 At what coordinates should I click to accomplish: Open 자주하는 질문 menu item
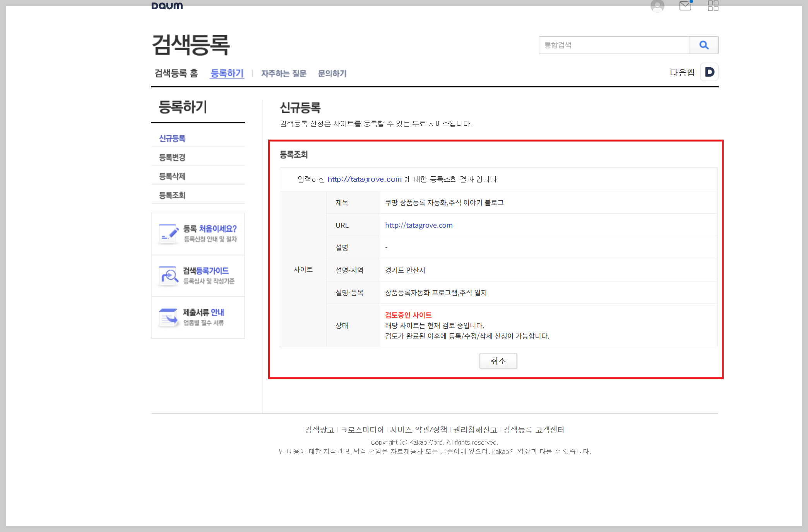283,73
